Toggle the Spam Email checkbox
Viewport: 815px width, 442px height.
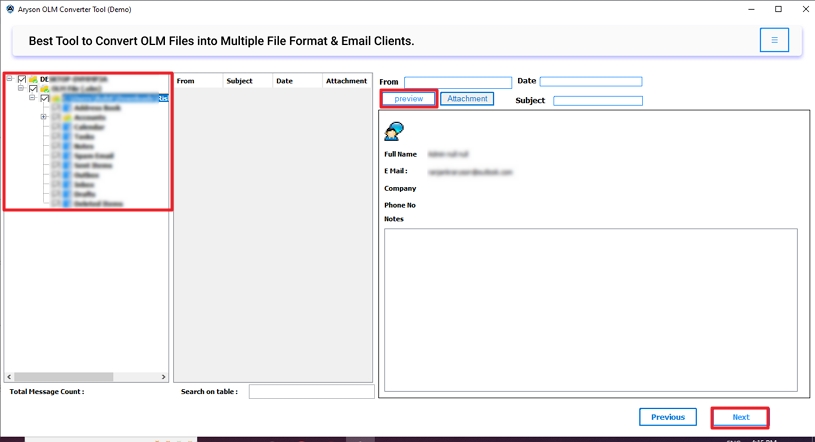click(56, 155)
